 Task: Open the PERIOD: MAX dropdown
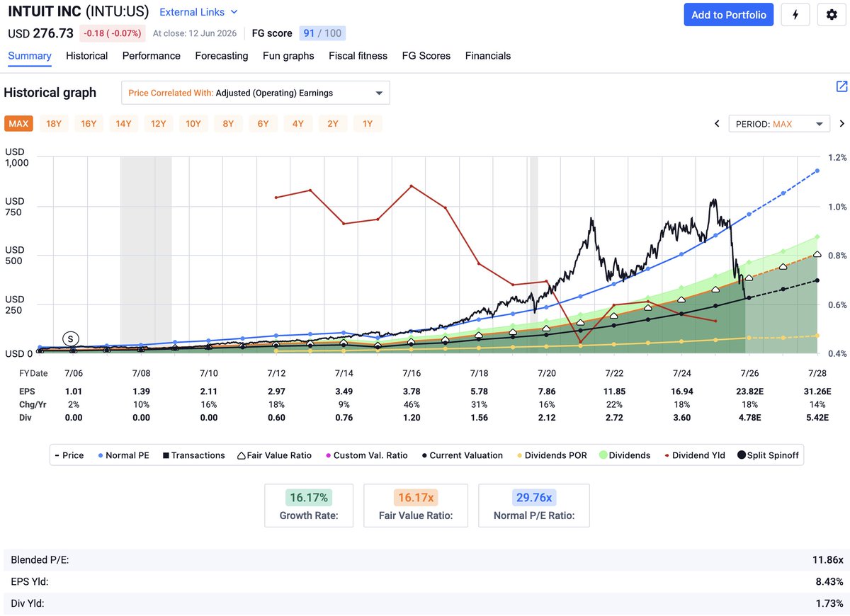point(779,124)
